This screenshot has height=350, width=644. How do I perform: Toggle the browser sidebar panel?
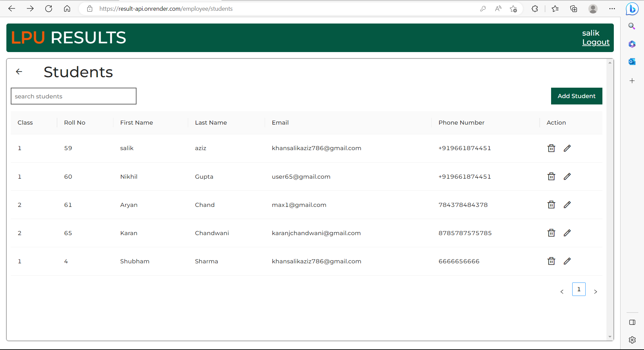point(632,322)
